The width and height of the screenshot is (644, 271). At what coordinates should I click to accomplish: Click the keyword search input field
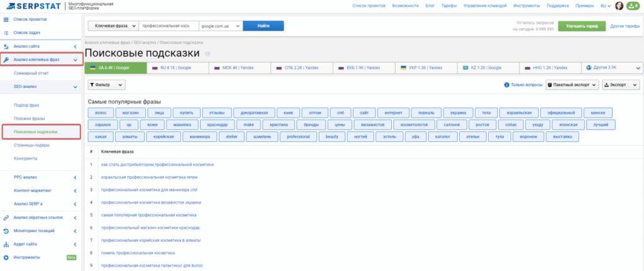click(x=168, y=26)
